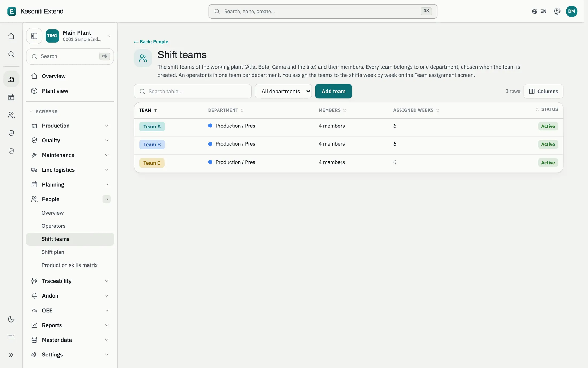Viewport: 588px width, 368px height.
Task: Open the calendar icon in the left rail
Action: pos(11,97)
